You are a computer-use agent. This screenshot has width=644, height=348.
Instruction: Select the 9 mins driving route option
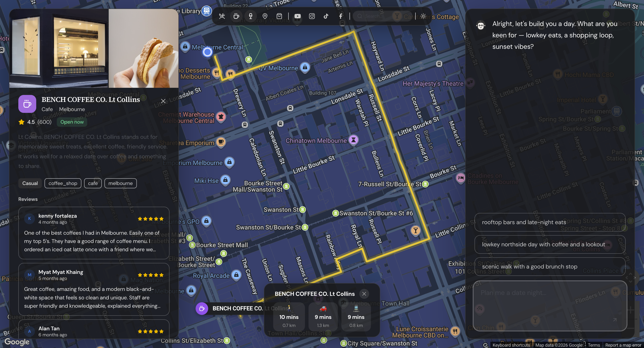(x=323, y=317)
